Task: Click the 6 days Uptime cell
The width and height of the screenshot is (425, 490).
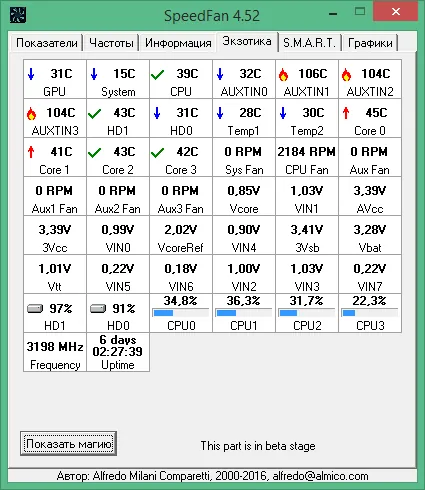Action: click(x=118, y=352)
